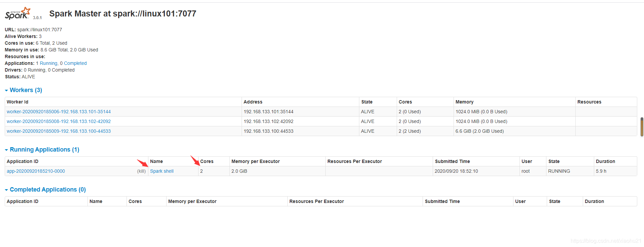
Task: Select the Spark Master page title
Action: point(123,13)
